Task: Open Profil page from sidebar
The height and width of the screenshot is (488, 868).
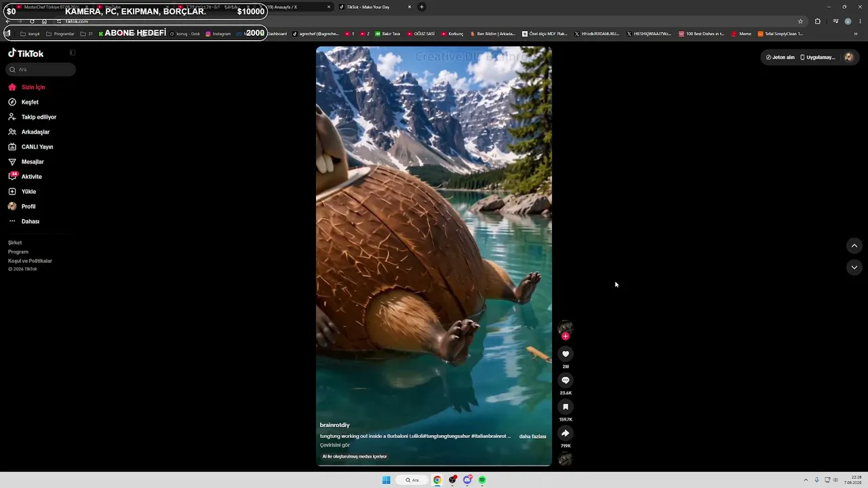Action: point(22,207)
